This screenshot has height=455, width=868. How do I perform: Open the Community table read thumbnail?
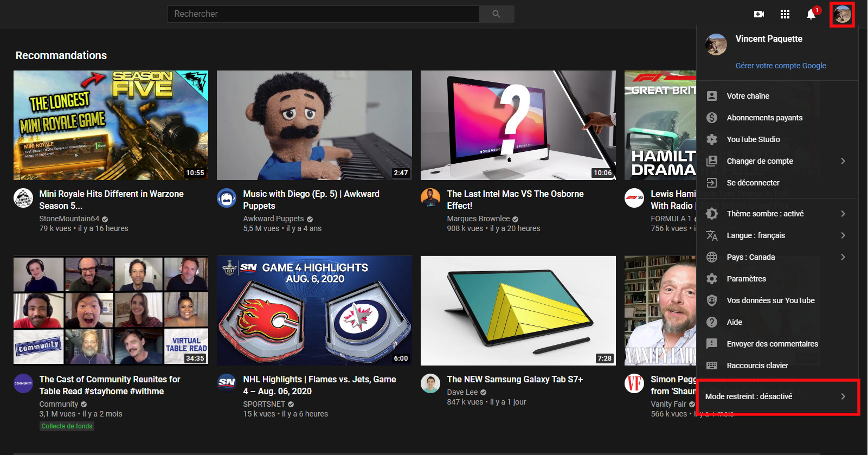(x=111, y=311)
